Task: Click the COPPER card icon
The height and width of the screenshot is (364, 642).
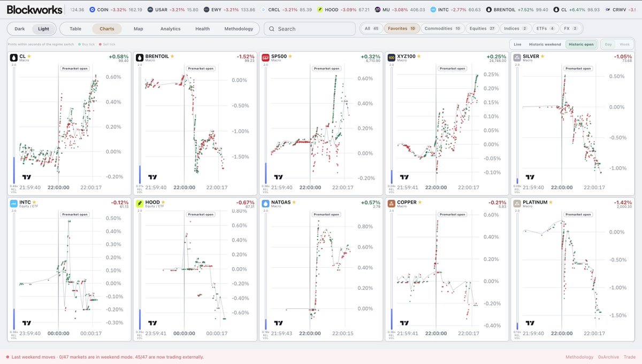Action: (x=391, y=204)
